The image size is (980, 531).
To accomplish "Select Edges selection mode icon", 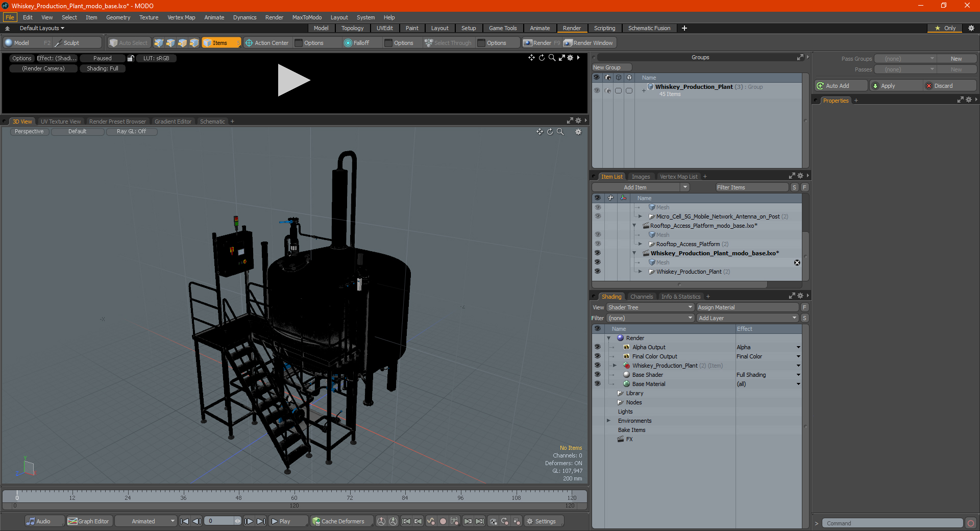I will 170,43.
